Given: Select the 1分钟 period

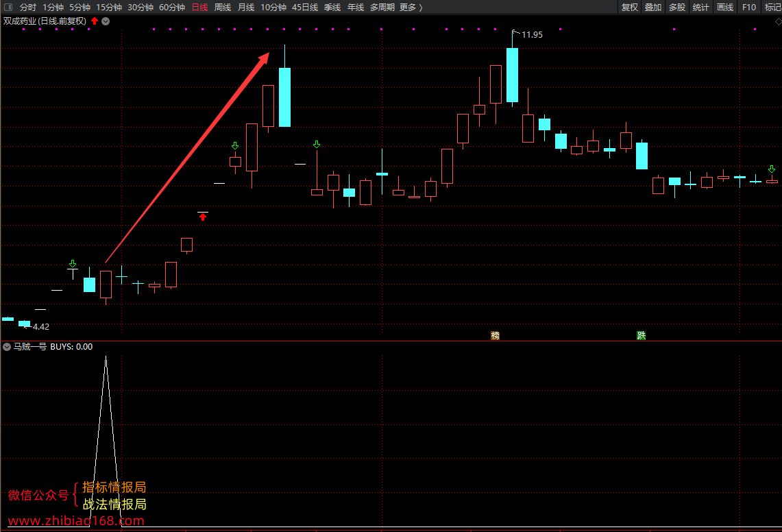Looking at the screenshot, I should [x=53, y=7].
